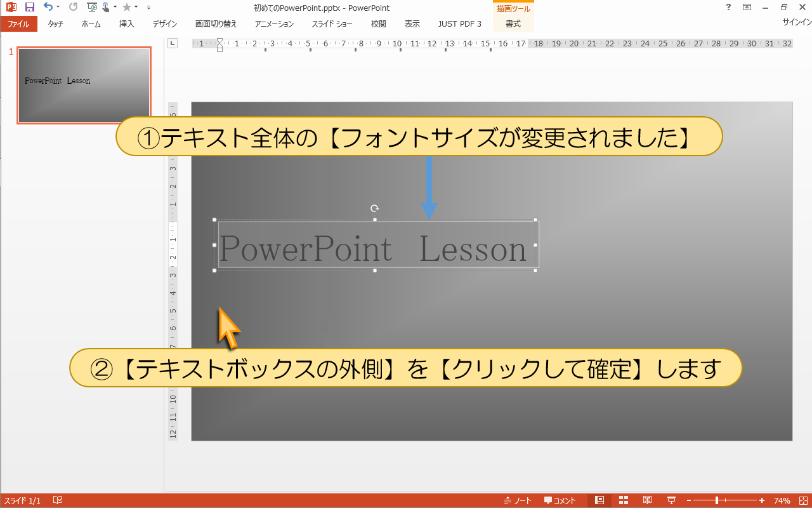Fit slide to current window icon
This screenshot has width=812, height=508.
(x=802, y=501)
